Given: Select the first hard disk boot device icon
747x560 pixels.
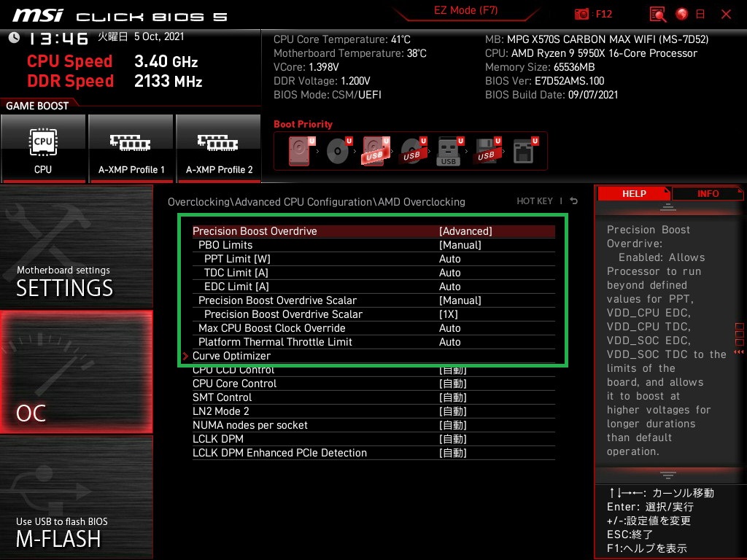Looking at the screenshot, I should click(x=301, y=151).
